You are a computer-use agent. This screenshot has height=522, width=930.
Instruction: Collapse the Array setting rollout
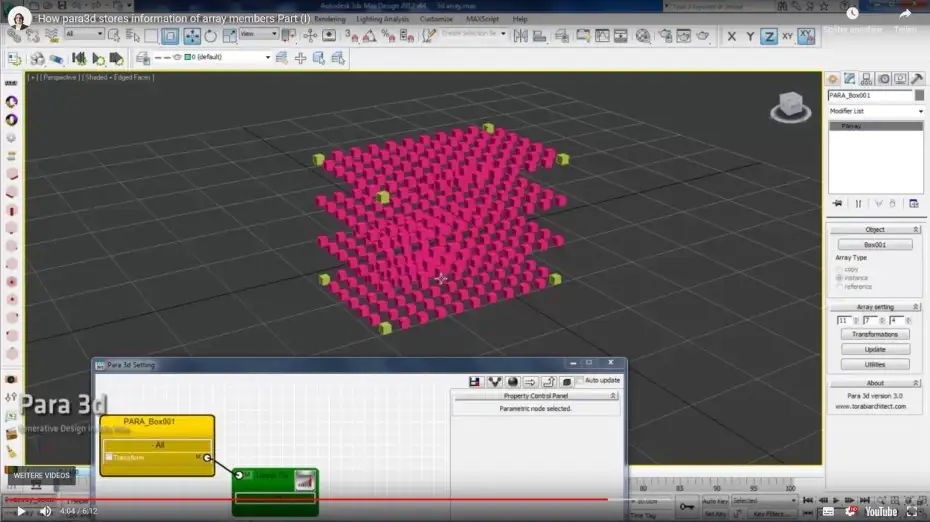coord(875,307)
